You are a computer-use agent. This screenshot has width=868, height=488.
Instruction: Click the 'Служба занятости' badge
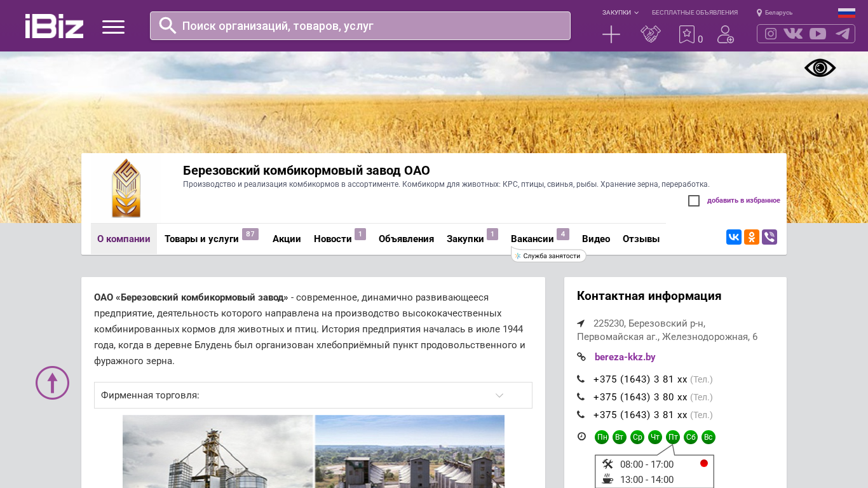pos(549,256)
